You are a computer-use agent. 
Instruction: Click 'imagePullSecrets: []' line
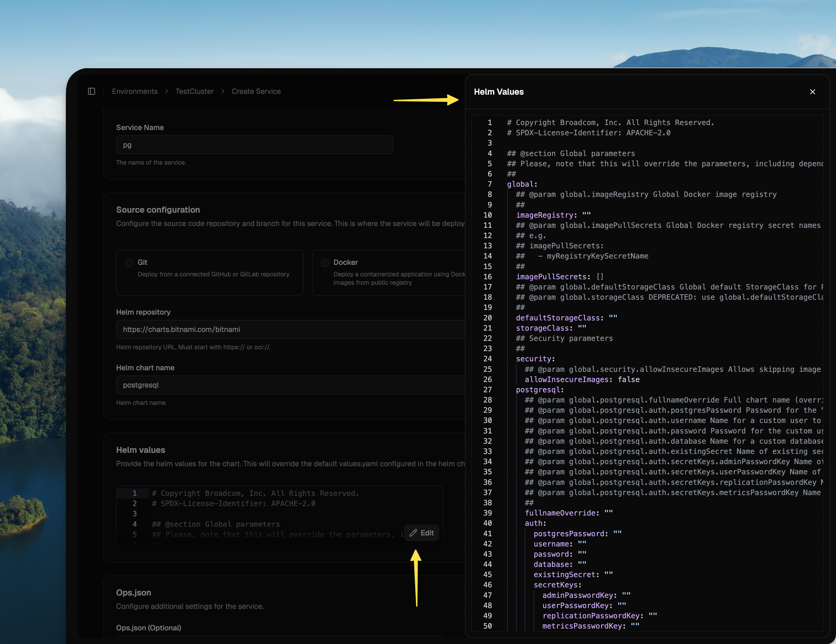click(x=560, y=277)
